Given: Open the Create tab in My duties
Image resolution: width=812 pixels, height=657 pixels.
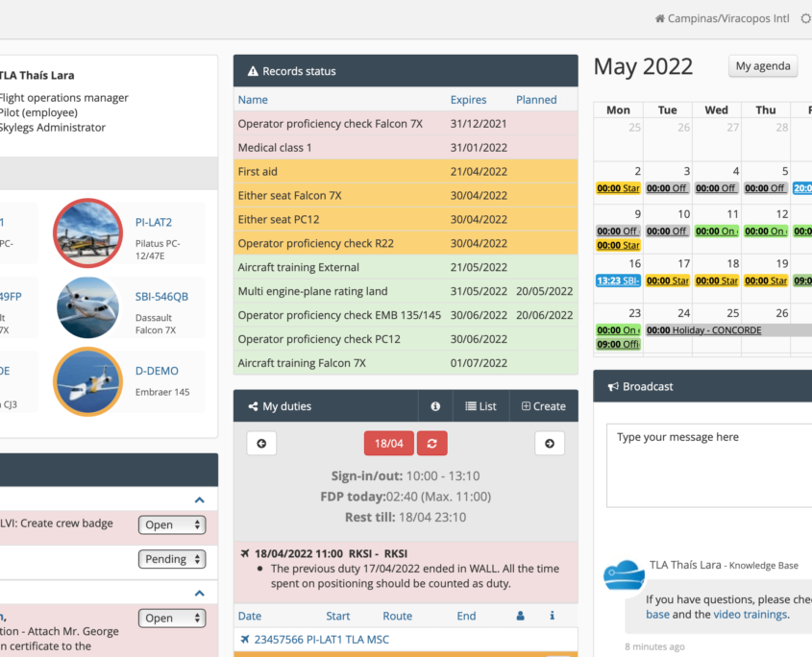Looking at the screenshot, I should (543, 405).
